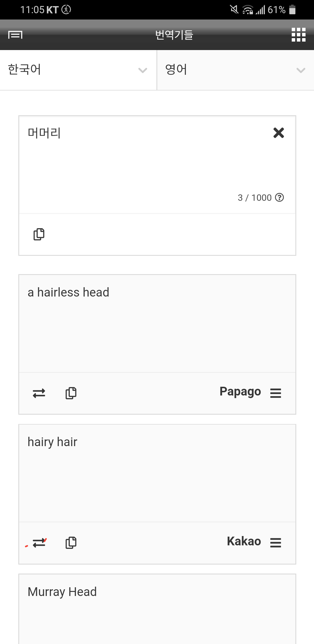Swap using the Kakao translation arrows
The image size is (314, 644).
(x=39, y=543)
